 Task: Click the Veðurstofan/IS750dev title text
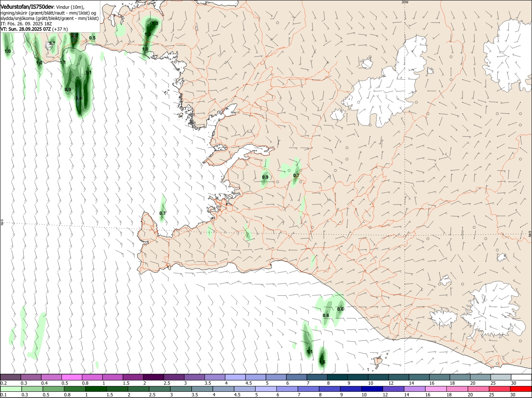27,7
